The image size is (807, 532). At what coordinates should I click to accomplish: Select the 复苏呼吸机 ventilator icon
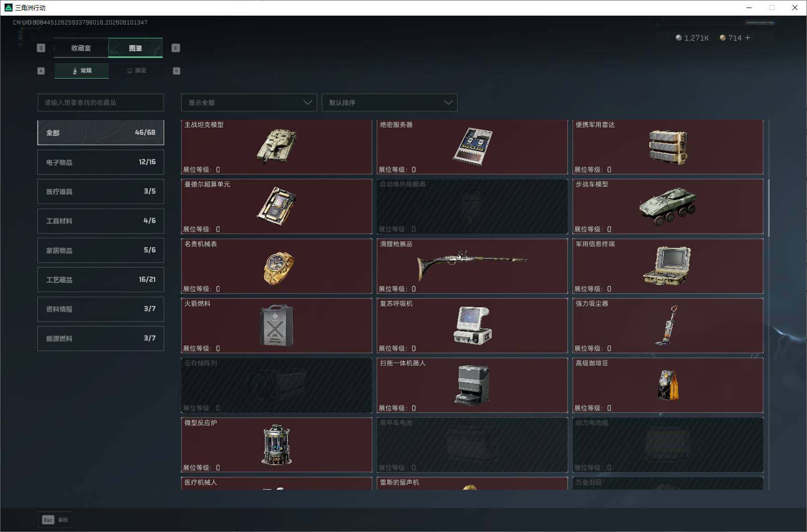click(x=473, y=325)
